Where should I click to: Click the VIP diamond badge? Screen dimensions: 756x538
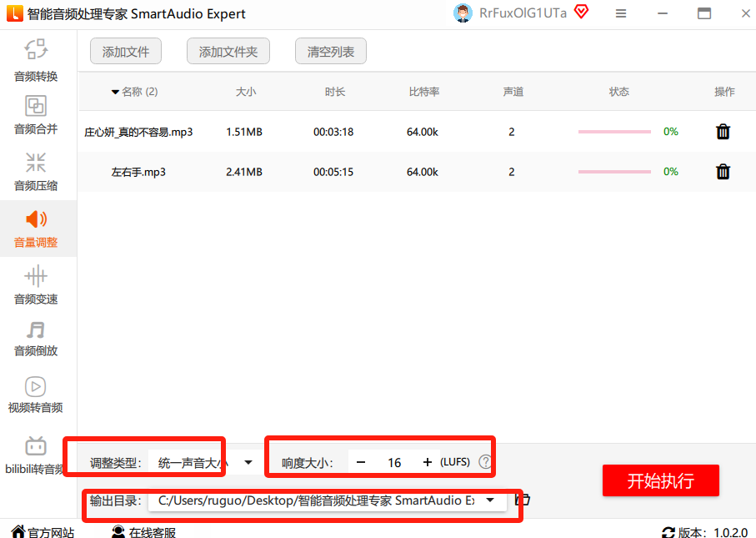(582, 12)
